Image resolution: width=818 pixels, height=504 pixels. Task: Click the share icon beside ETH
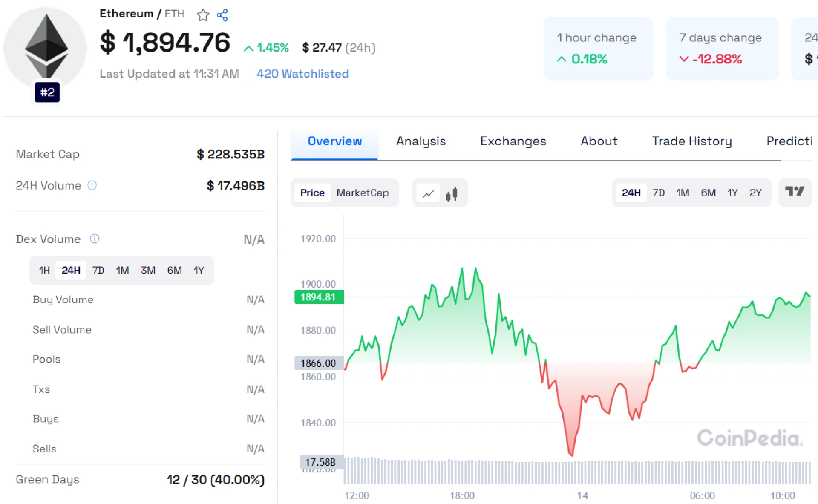click(222, 15)
